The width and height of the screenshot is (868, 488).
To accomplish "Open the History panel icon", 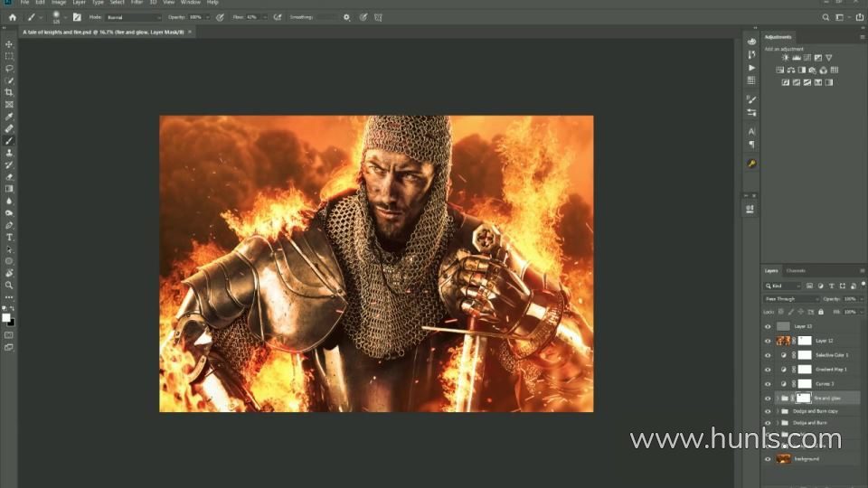I will pyautogui.click(x=751, y=54).
